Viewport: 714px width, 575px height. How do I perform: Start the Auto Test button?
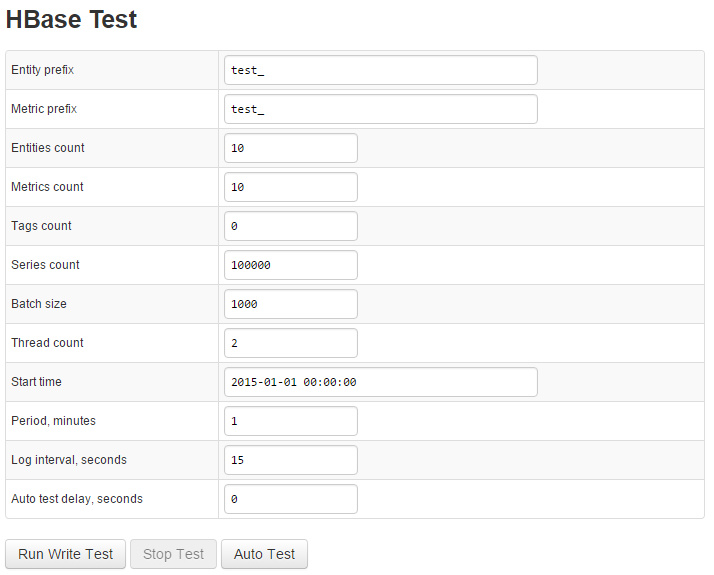point(264,554)
